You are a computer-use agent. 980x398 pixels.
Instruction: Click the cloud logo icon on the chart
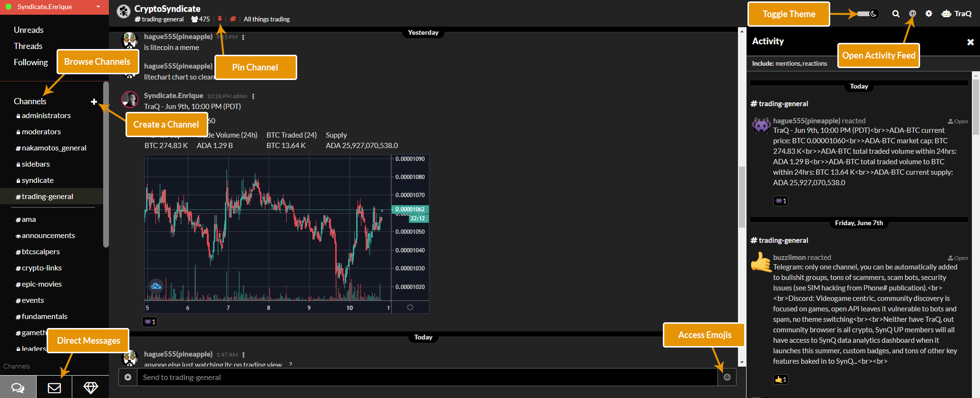156,286
